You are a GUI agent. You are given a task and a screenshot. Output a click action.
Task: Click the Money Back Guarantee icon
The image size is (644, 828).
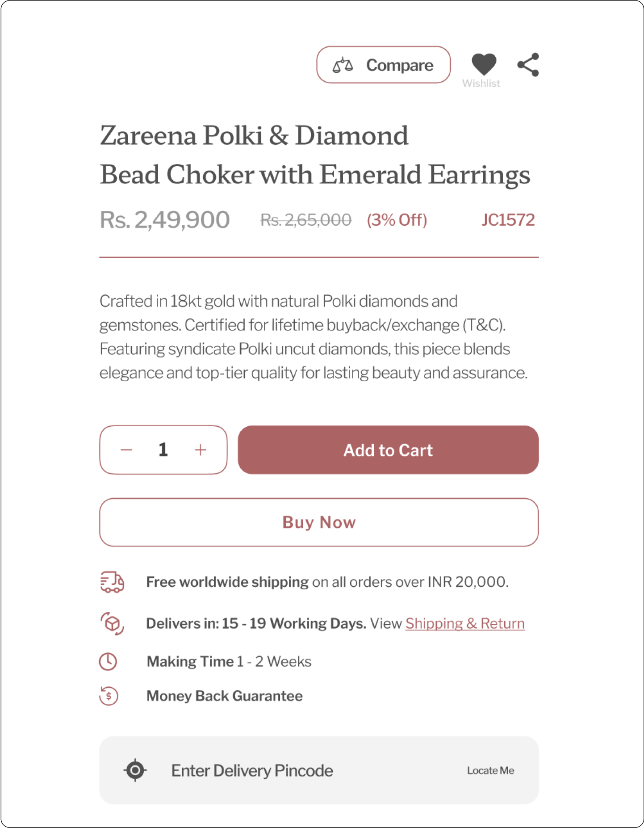click(x=109, y=696)
